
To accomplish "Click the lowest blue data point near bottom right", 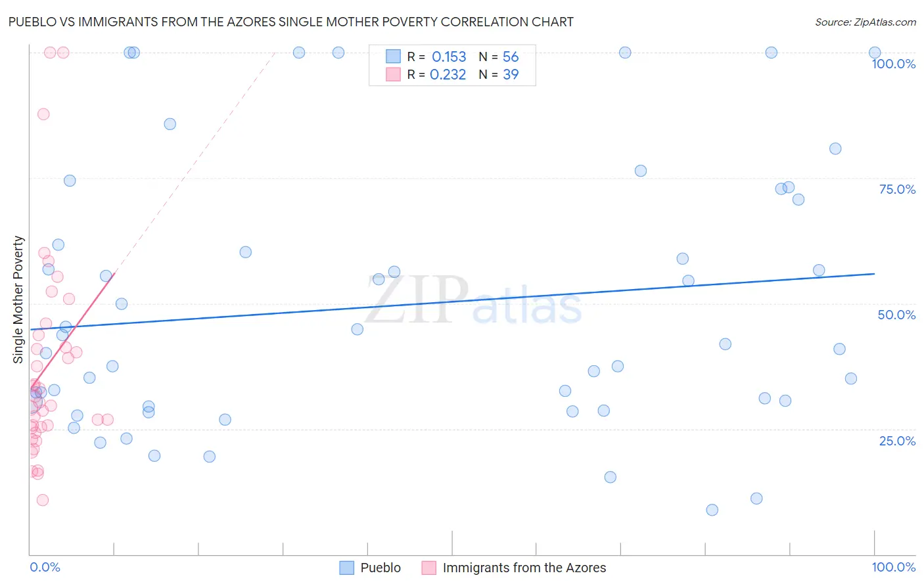I will pos(712,510).
